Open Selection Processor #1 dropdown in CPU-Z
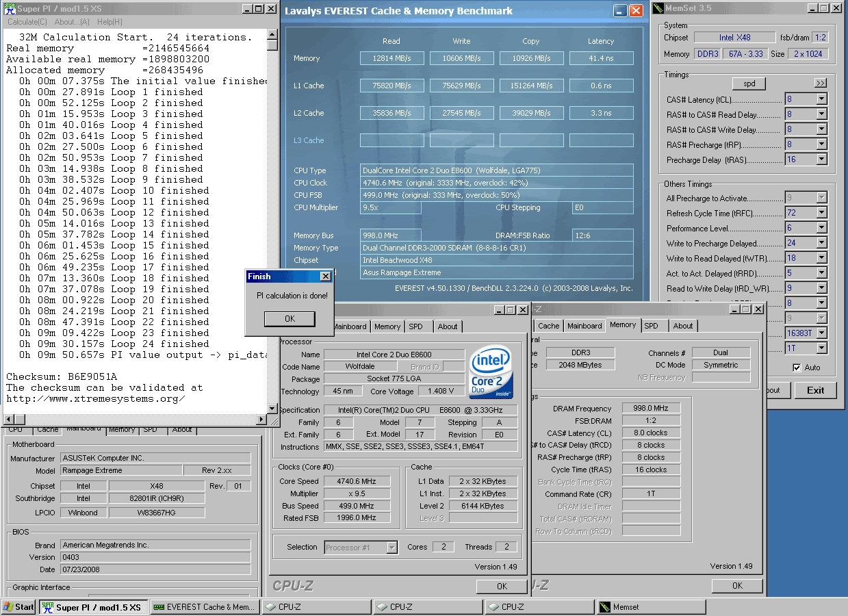The height and width of the screenshot is (616, 848). pyautogui.click(x=392, y=547)
